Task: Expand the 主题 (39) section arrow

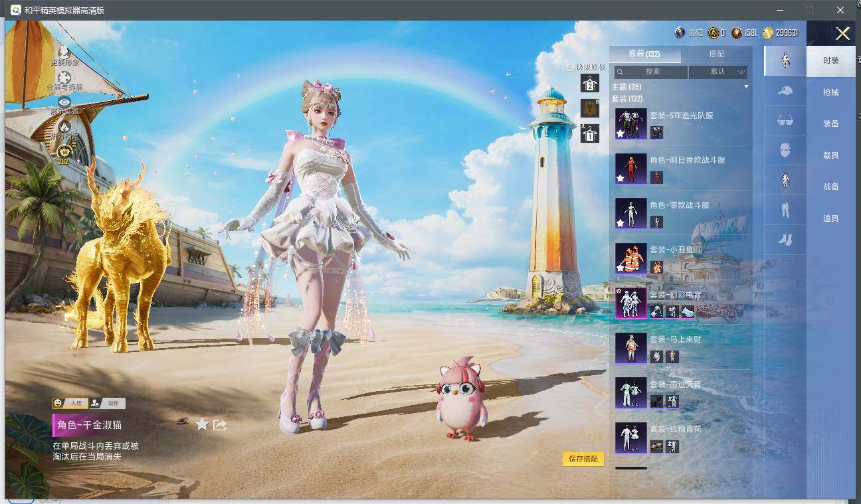Action: pos(746,87)
